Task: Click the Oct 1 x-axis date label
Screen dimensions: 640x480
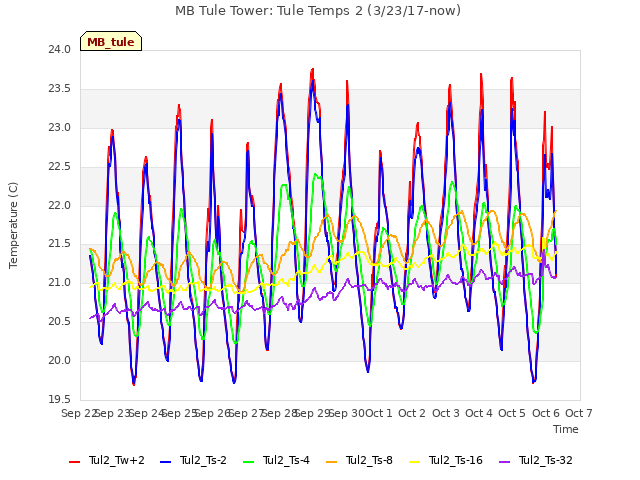Action: [379, 413]
